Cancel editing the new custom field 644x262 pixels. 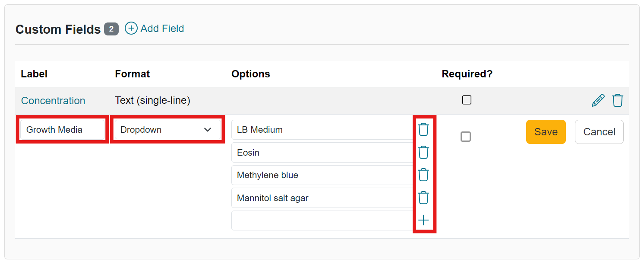click(x=599, y=132)
